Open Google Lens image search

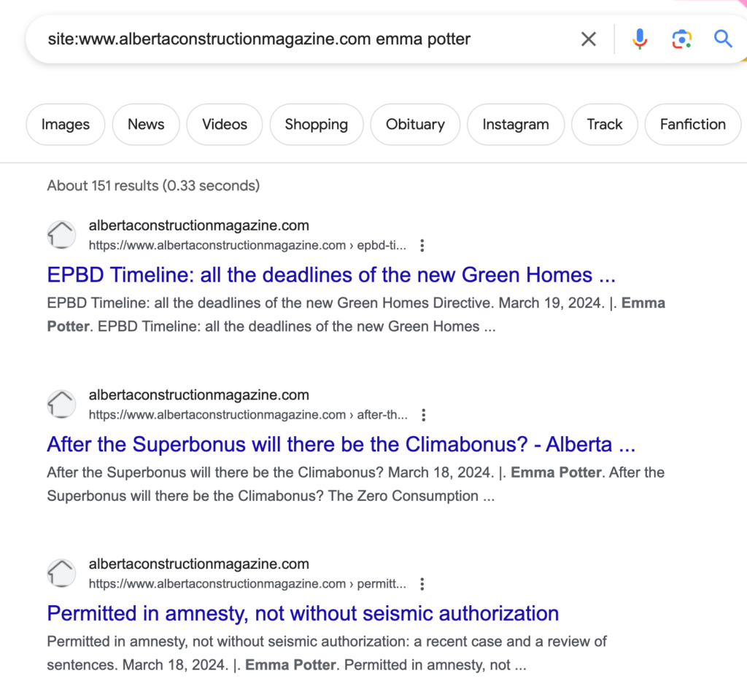coord(681,39)
